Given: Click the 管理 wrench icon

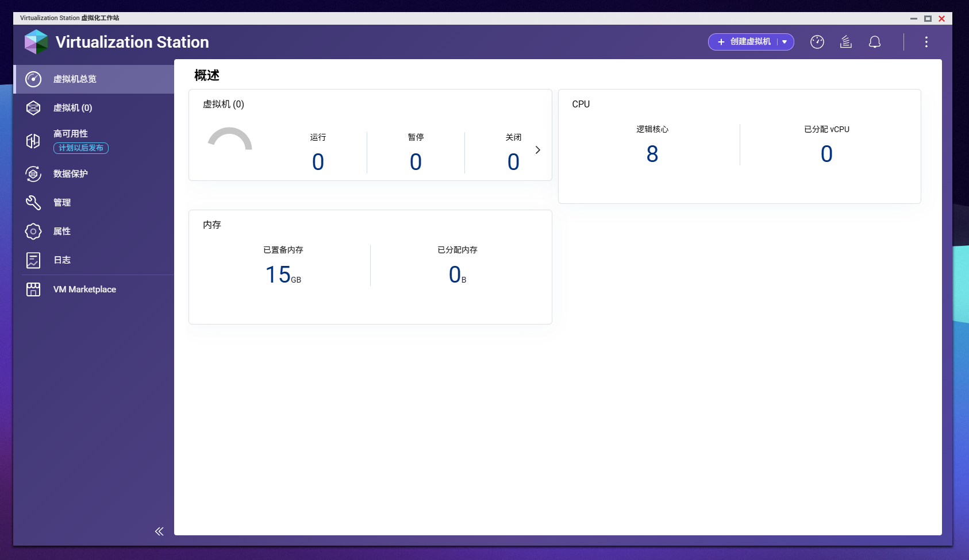Looking at the screenshot, I should [33, 202].
